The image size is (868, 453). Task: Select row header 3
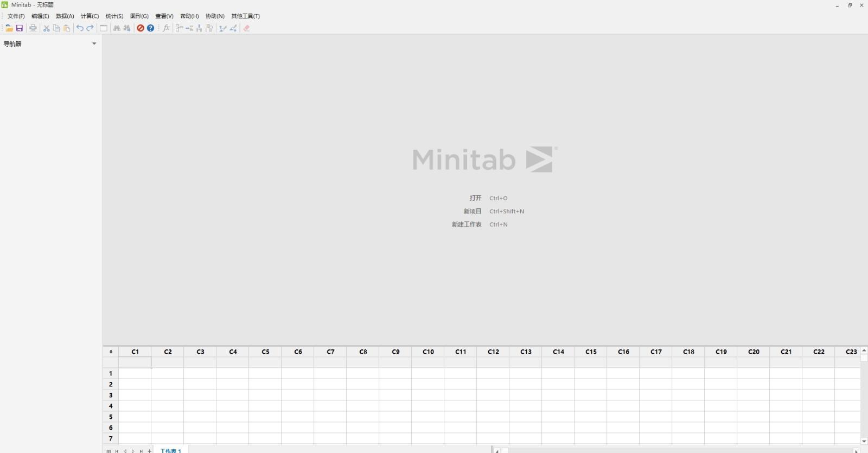point(111,395)
